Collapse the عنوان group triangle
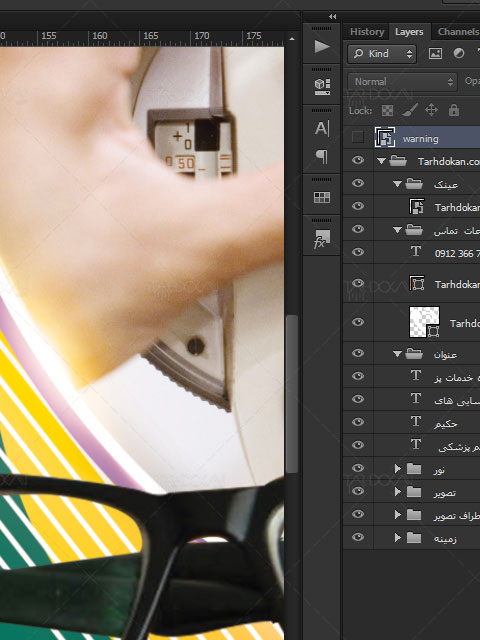 tap(397, 354)
